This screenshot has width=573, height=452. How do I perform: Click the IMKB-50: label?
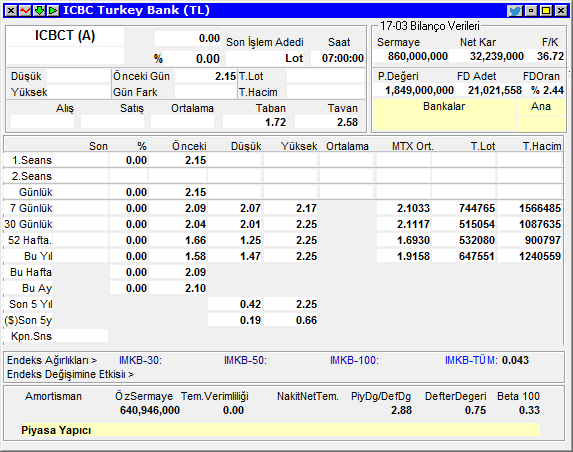(245, 360)
